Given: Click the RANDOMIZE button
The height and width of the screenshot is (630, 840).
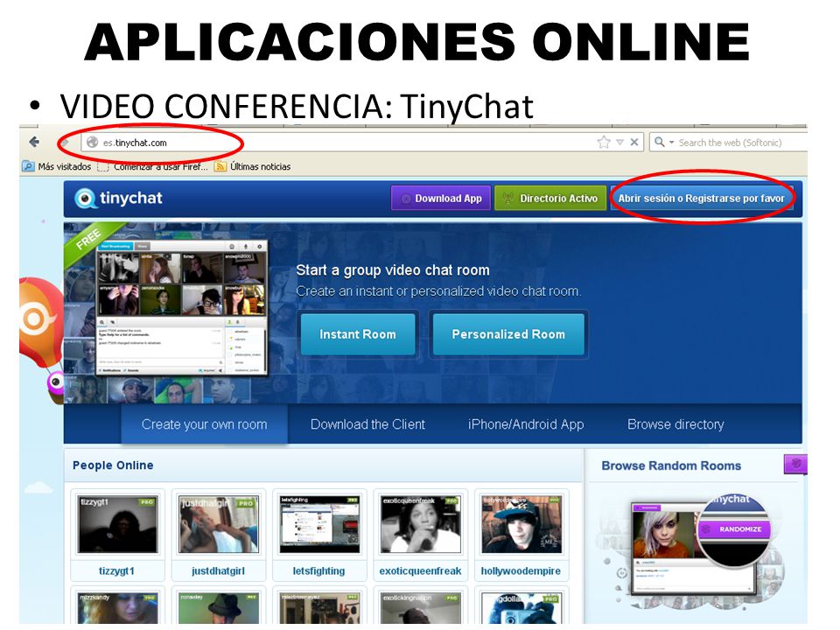Looking at the screenshot, I should (734, 528).
